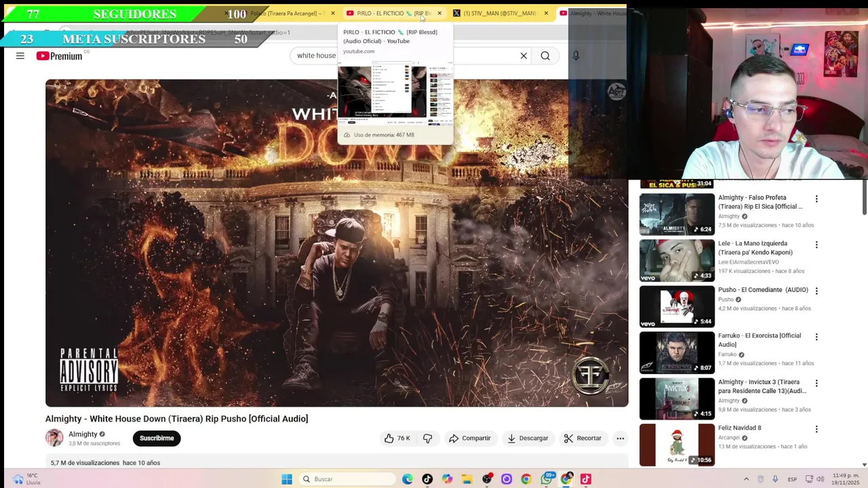The image size is (868, 488).
Task: Open Copilot from the taskbar
Action: 447,479
